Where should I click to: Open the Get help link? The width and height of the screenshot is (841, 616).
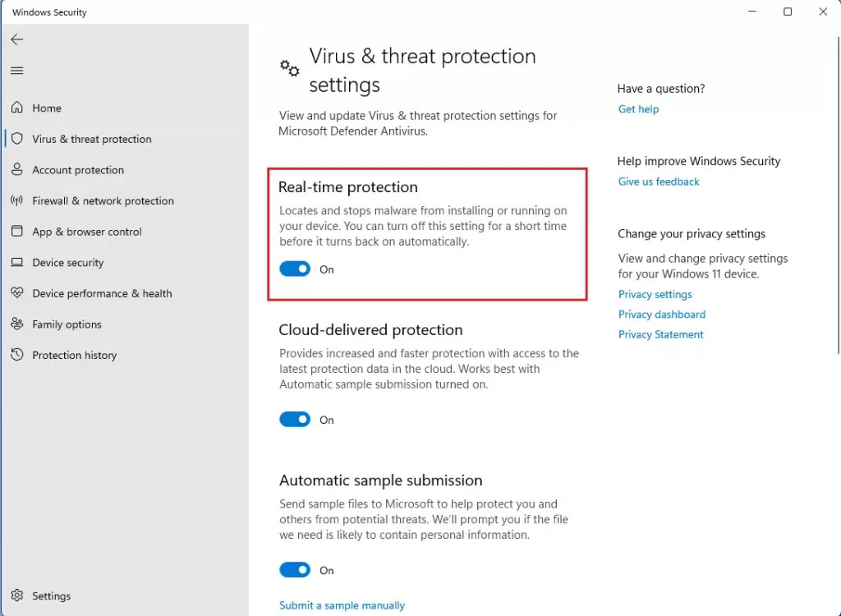coord(638,108)
